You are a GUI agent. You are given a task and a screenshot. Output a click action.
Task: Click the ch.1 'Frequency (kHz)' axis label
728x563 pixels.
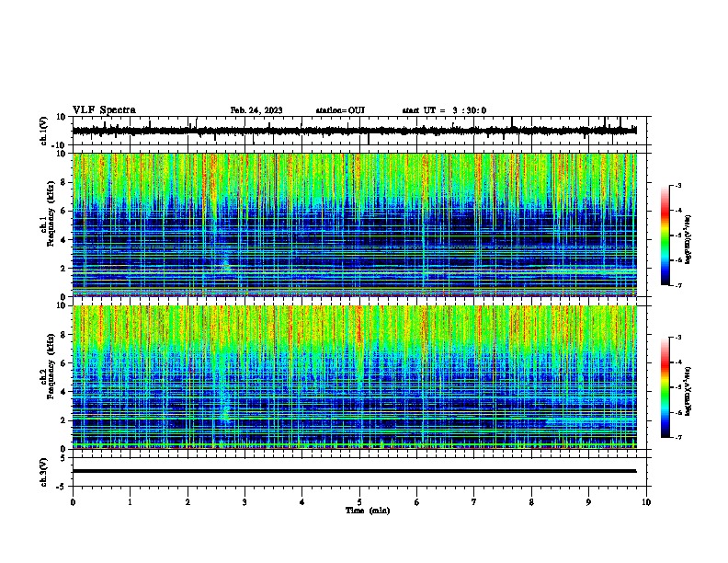51,214
